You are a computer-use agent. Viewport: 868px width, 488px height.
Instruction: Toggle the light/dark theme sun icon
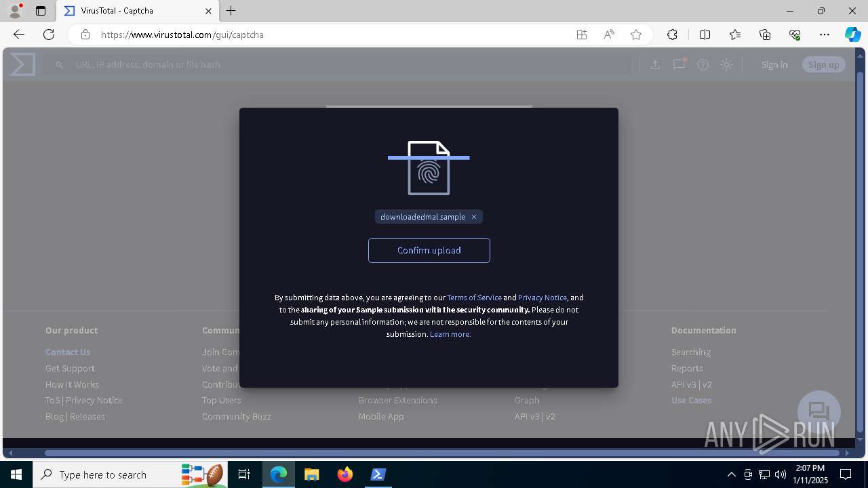(x=726, y=65)
